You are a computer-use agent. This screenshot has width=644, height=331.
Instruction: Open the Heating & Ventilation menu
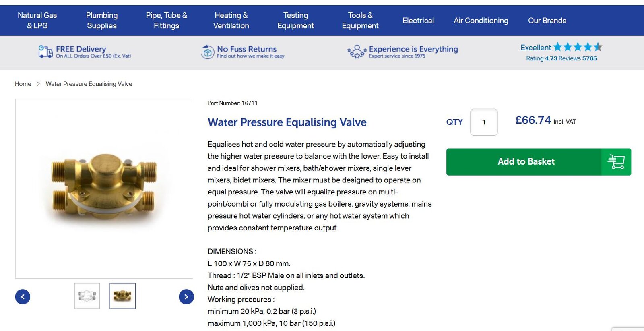pos(231,21)
